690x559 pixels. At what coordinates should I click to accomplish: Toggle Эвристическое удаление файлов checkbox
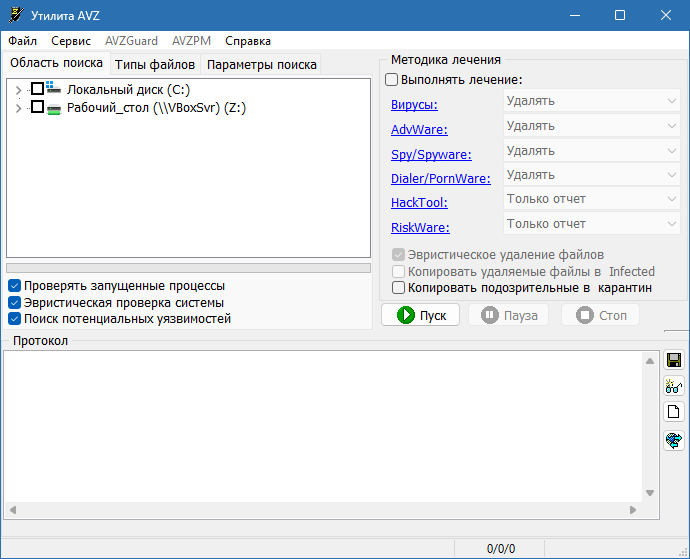coord(398,255)
